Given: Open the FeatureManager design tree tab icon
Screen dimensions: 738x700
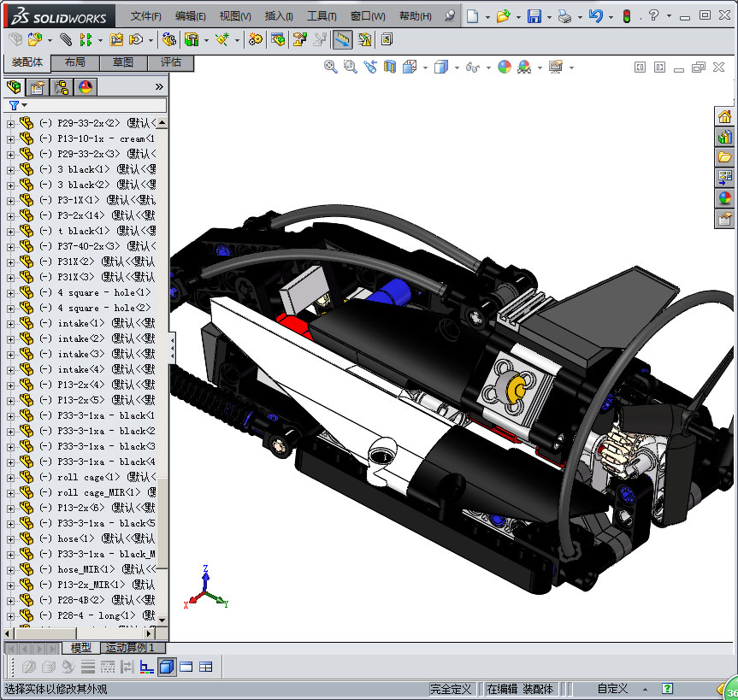Looking at the screenshot, I should coord(15,87).
